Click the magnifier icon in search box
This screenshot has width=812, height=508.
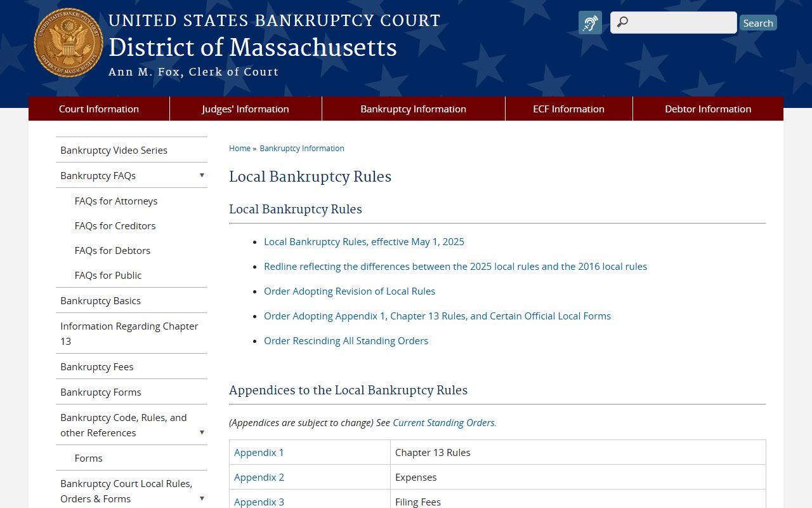pos(622,23)
